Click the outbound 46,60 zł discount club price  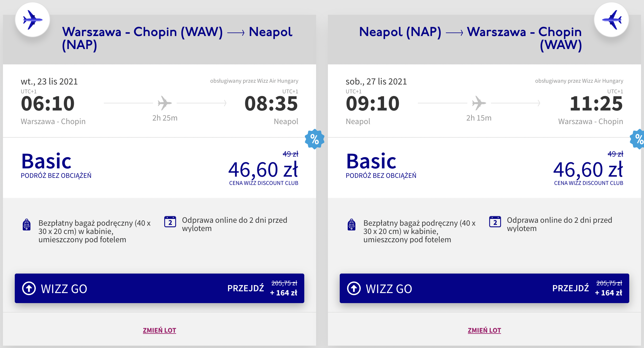tap(263, 170)
